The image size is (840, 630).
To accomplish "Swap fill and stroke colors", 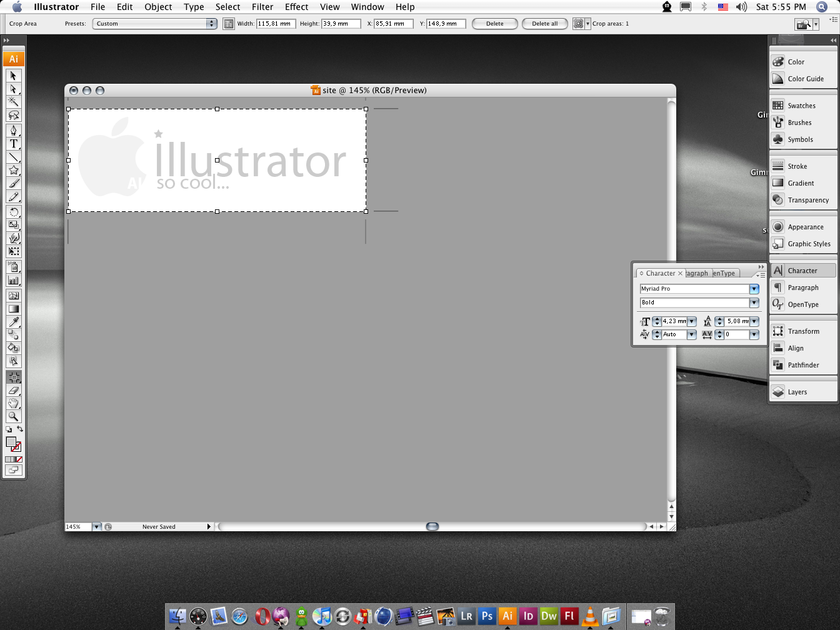I will tap(20, 429).
